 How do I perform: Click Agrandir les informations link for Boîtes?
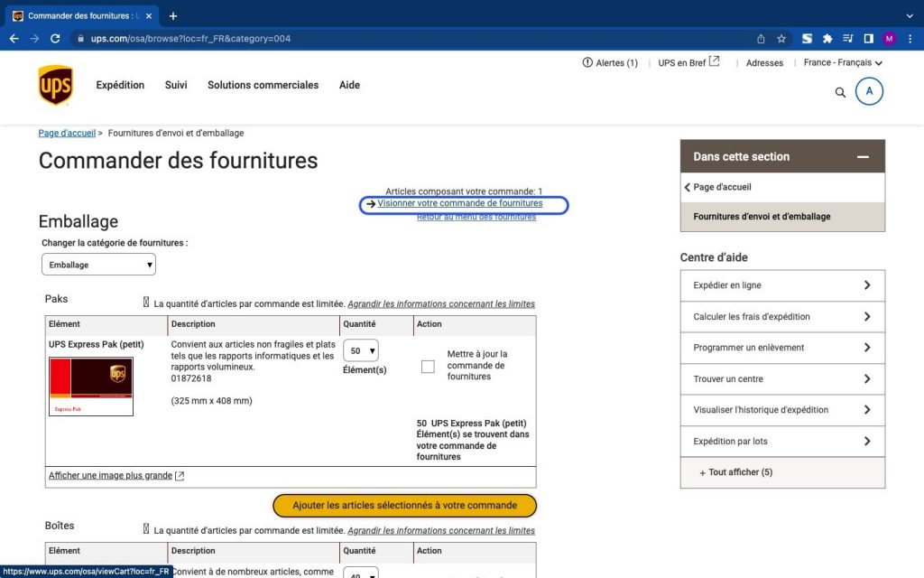pos(440,530)
